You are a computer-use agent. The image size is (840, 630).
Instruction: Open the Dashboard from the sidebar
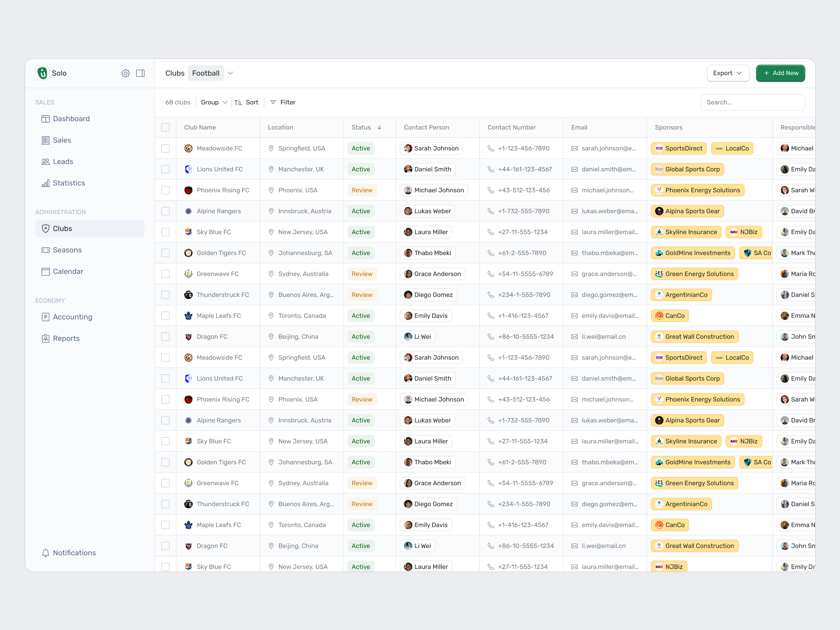71,118
